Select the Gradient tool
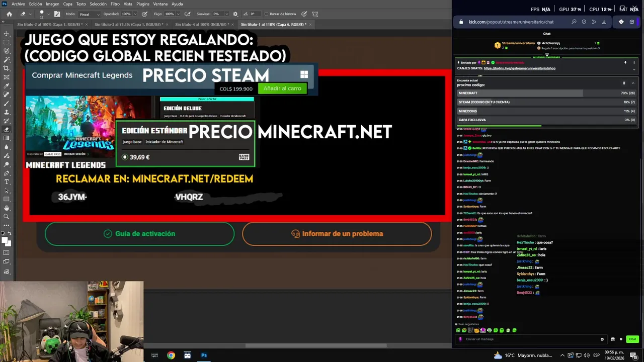This screenshot has height=362, width=644. [x=7, y=138]
